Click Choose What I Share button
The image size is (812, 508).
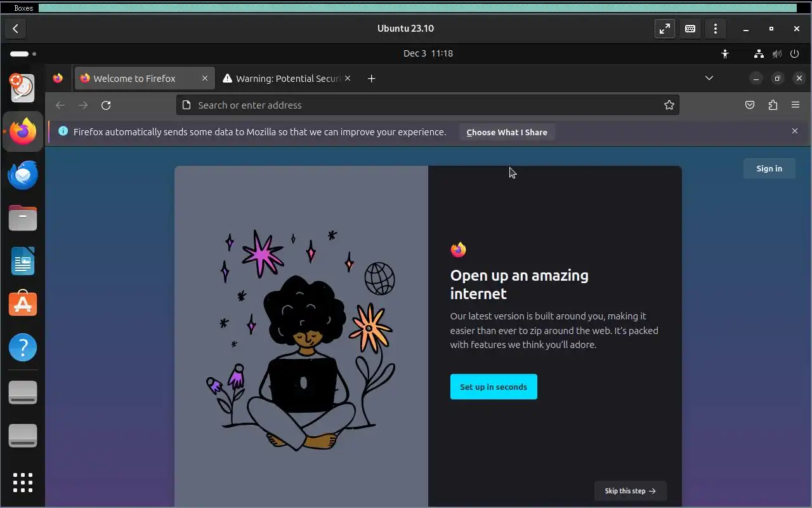click(x=507, y=132)
